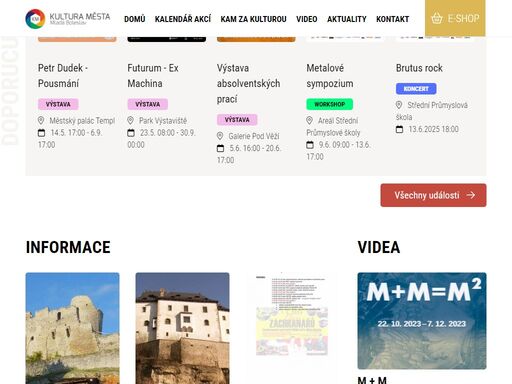Select KONTAKT in the navigation
The width and height of the screenshot is (512, 384).
[393, 19]
